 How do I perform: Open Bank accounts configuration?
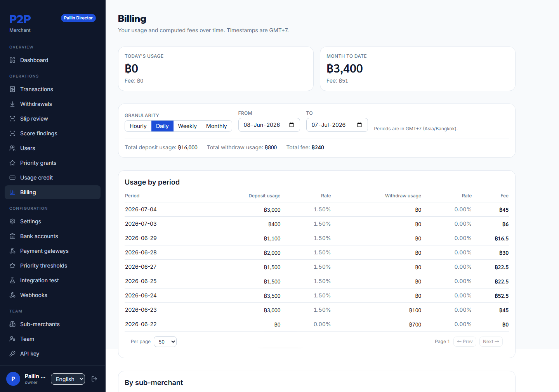pyautogui.click(x=53, y=236)
